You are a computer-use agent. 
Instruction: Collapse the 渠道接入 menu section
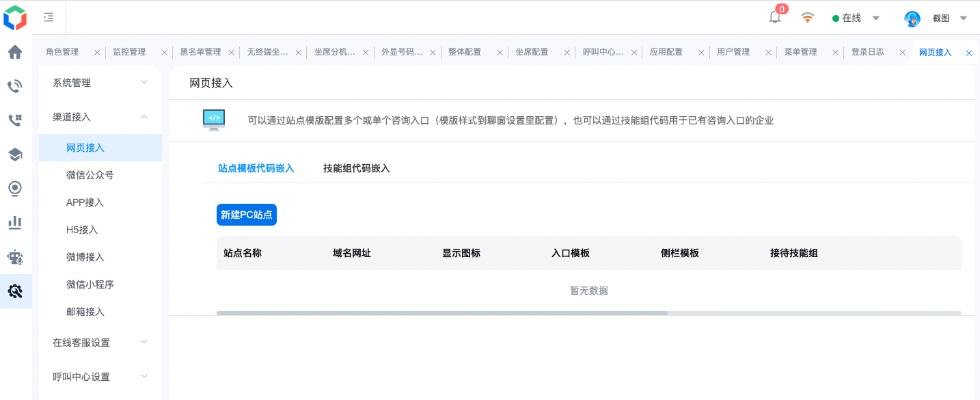point(100,117)
